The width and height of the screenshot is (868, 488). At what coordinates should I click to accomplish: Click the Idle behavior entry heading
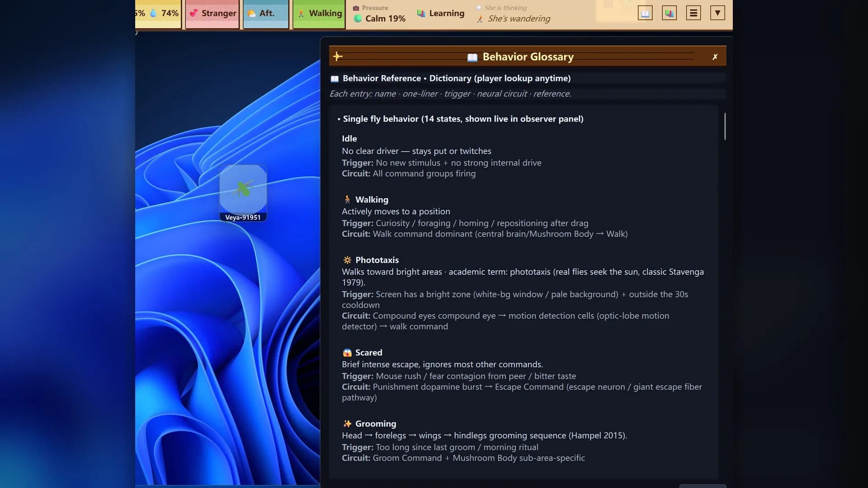(349, 139)
